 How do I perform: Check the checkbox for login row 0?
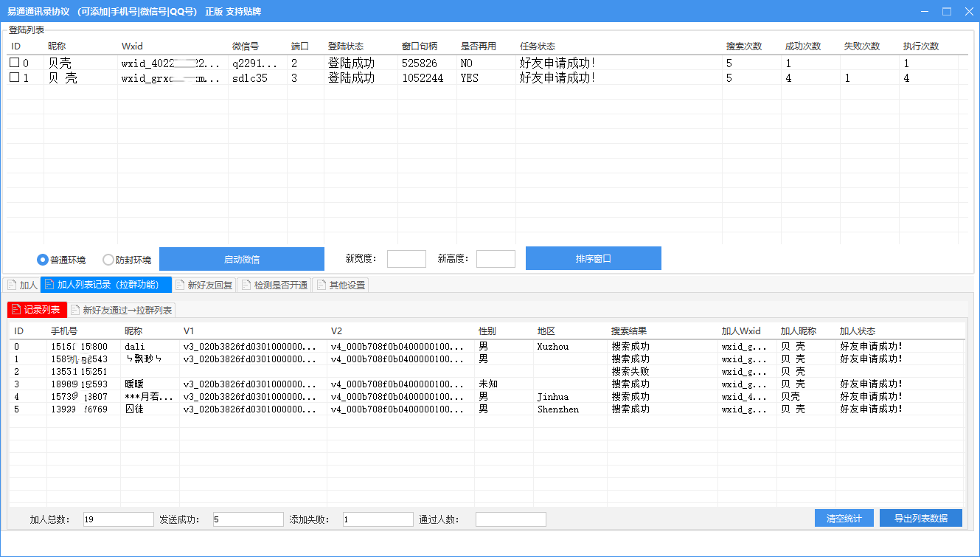[15, 63]
